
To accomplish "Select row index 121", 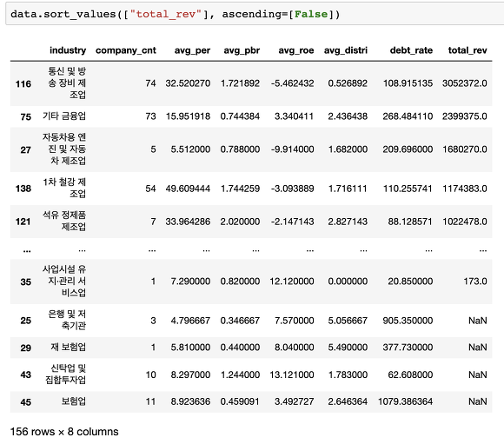I will coord(23,222).
